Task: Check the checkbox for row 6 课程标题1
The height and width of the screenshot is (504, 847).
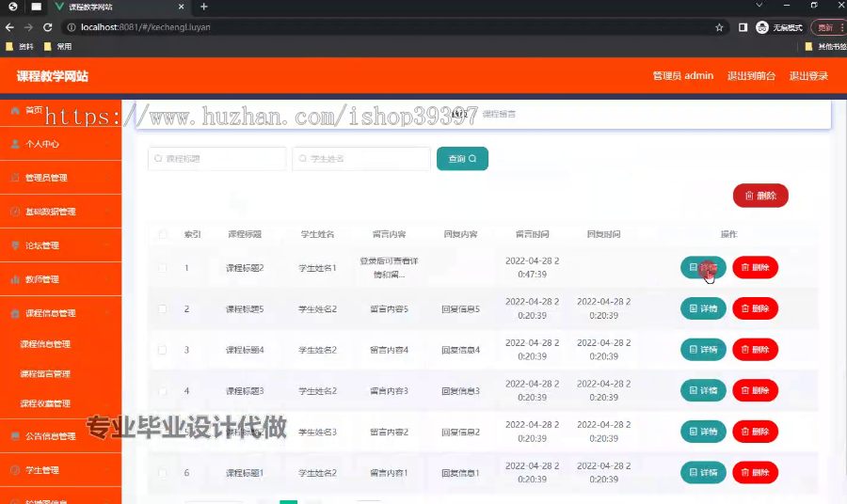Action: click(162, 473)
